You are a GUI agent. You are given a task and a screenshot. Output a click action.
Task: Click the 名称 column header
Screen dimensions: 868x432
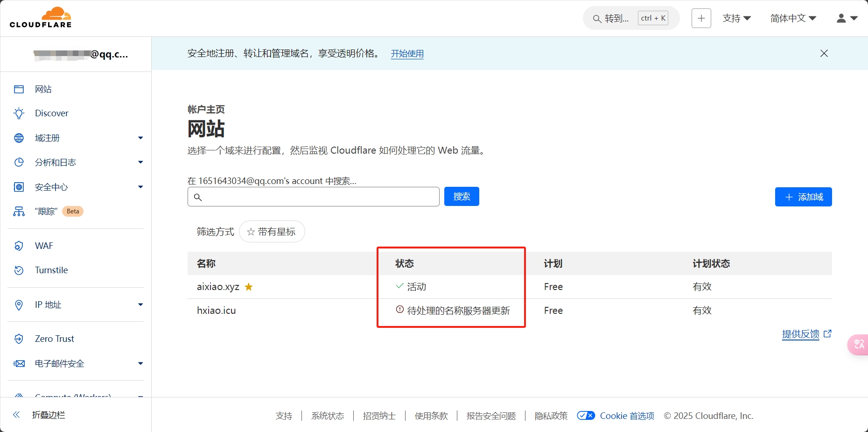pos(206,263)
